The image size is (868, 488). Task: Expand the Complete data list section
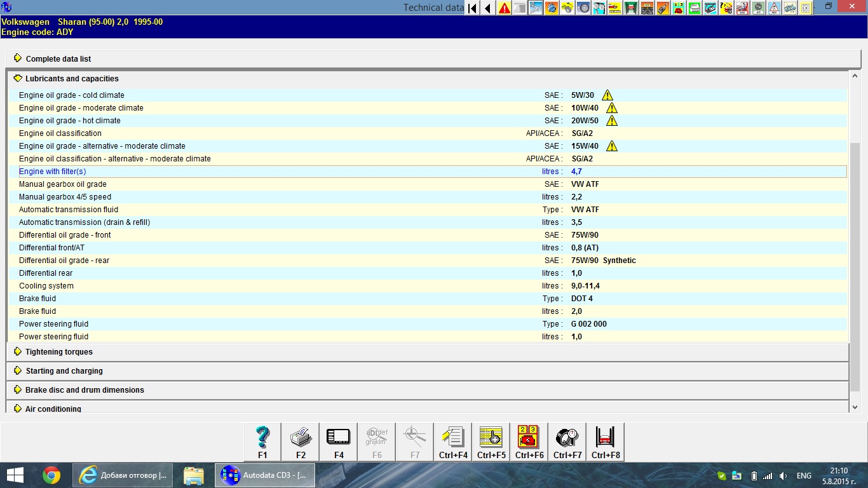[58, 59]
